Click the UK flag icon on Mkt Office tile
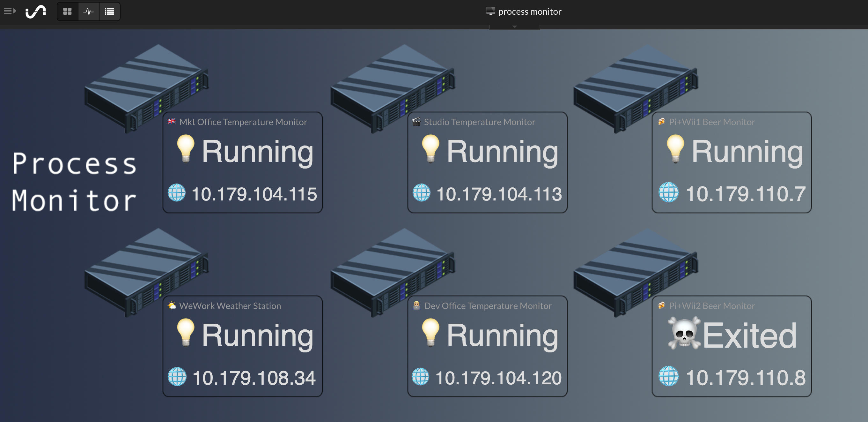The height and width of the screenshot is (422, 868). pyautogui.click(x=172, y=121)
